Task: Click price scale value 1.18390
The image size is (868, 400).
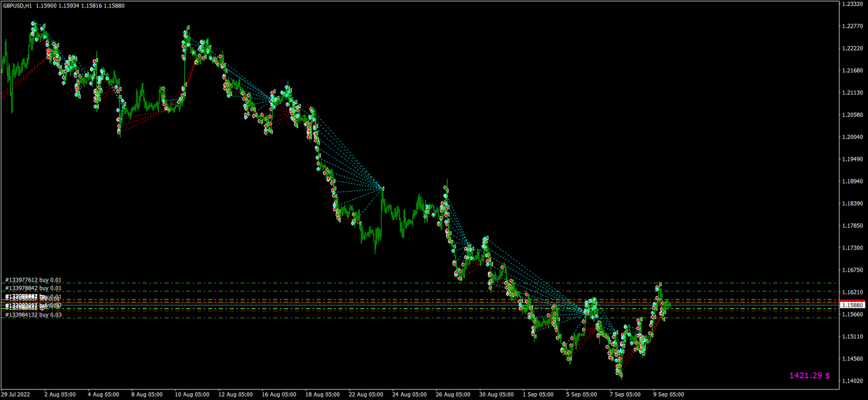Action: 853,204
